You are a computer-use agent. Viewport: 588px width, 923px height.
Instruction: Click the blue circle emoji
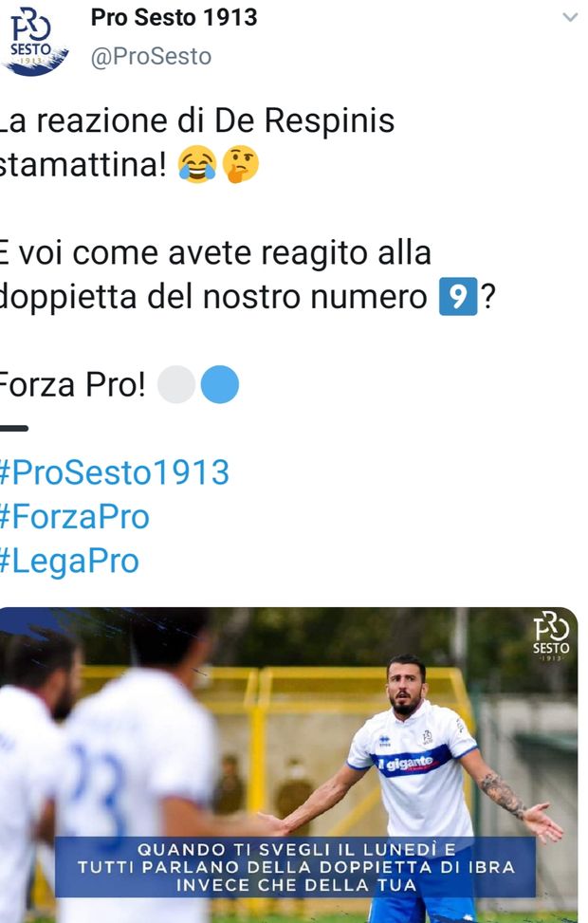pos(219,384)
